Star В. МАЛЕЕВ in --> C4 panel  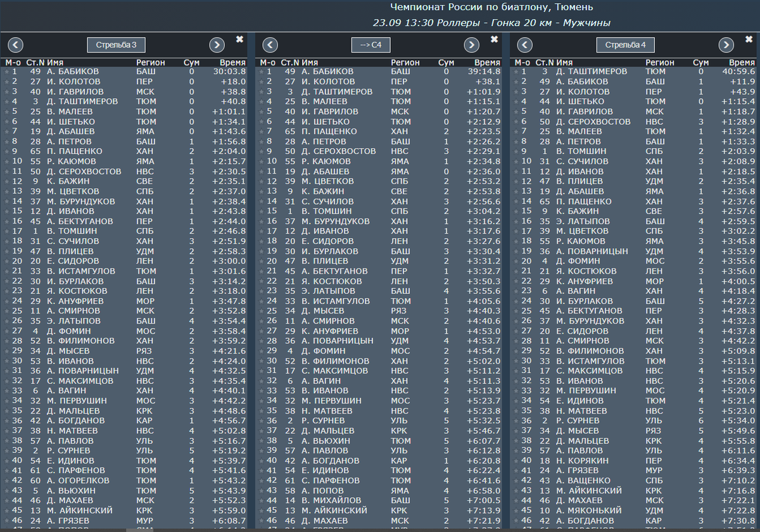(262, 102)
